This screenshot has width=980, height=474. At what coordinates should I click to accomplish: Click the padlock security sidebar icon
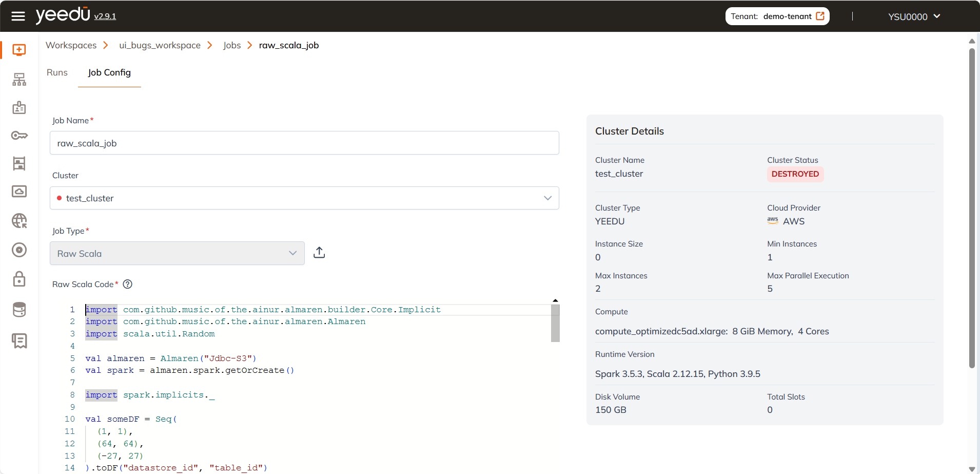point(19,279)
